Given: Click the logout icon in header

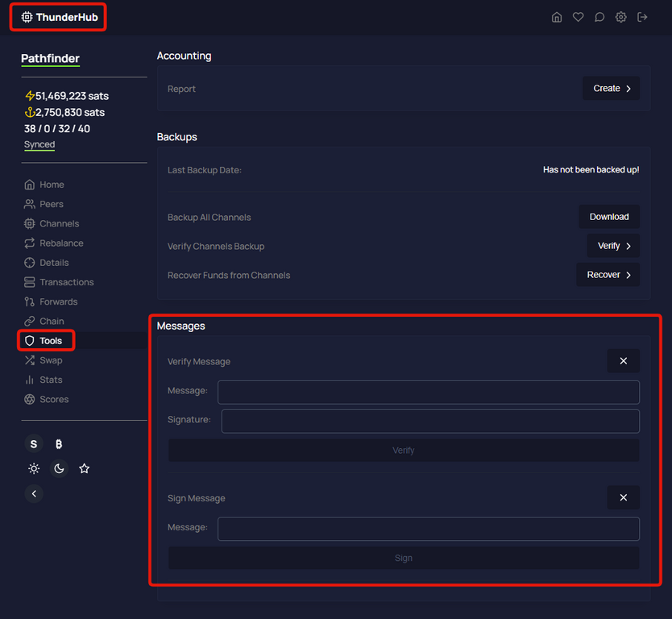Looking at the screenshot, I should 642,17.
